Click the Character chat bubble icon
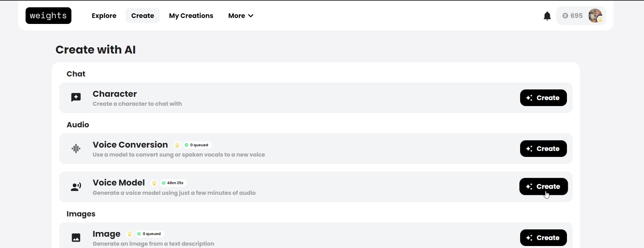 76,97
